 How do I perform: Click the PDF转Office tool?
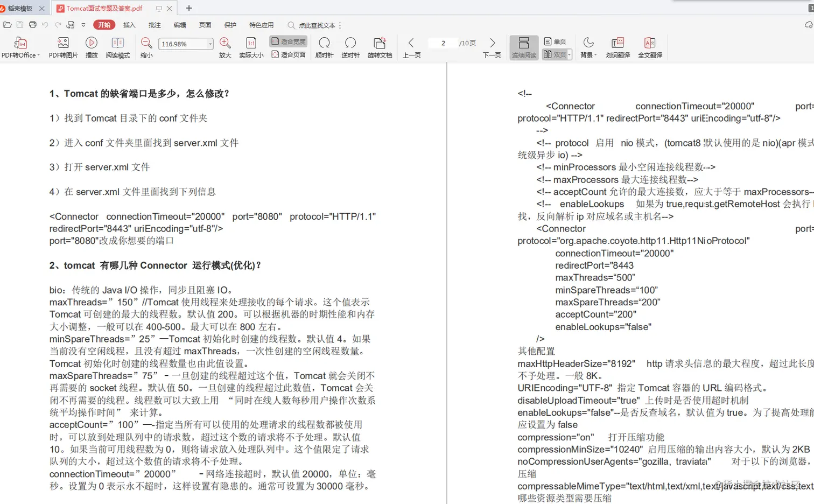(20, 47)
